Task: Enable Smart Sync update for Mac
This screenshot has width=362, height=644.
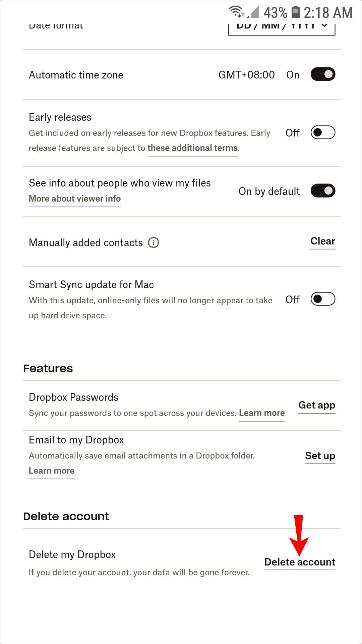Action: point(323,299)
